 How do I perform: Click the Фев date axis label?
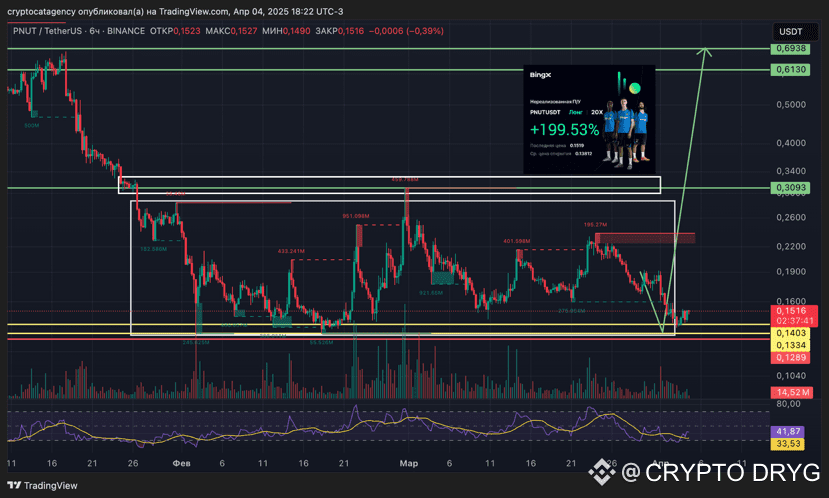click(181, 464)
